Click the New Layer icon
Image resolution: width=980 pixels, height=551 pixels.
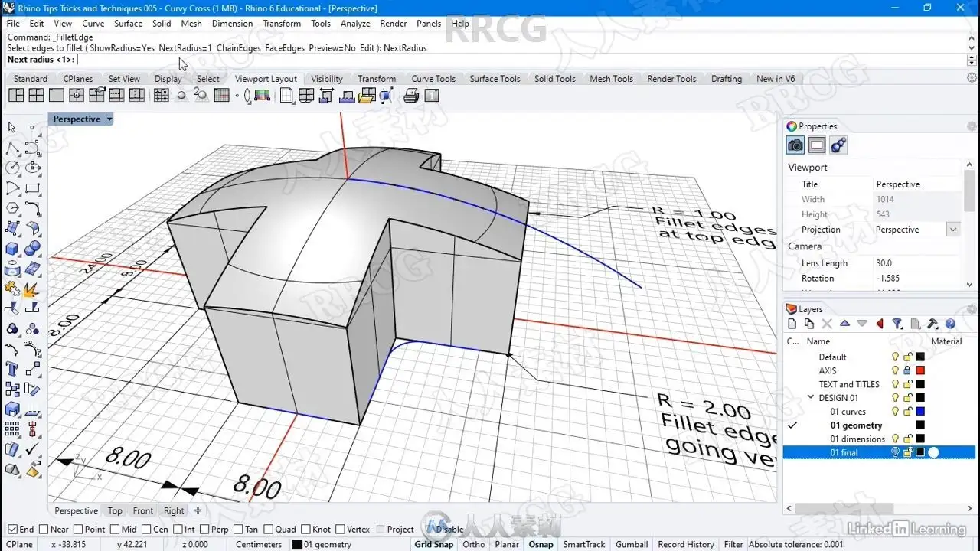792,324
